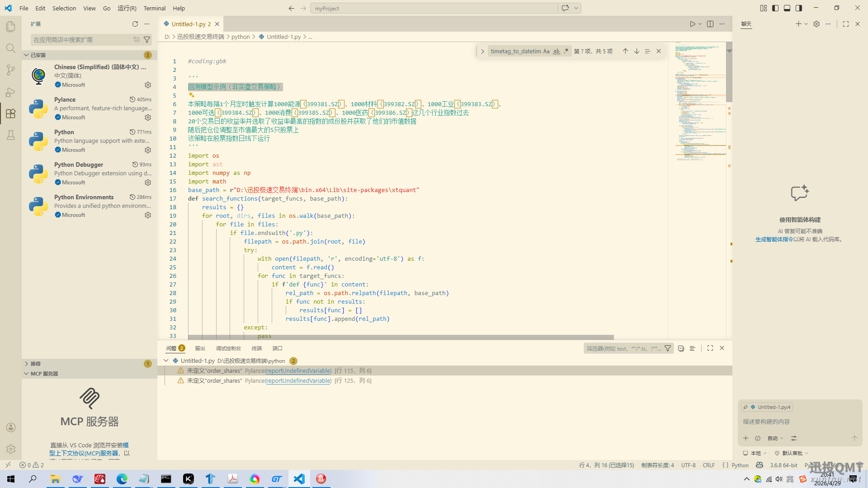Open the Source Control view
The image size is (868, 488).
11,70
